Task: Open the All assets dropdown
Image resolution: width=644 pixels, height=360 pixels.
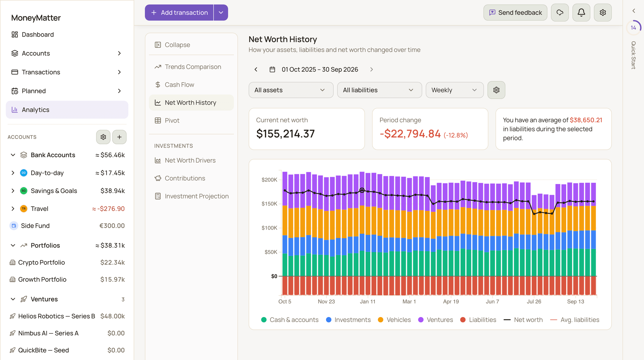Action: [x=291, y=90]
